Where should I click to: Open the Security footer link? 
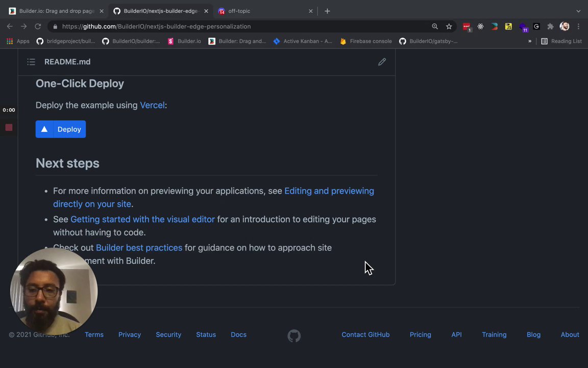pyautogui.click(x=168, y=335)
